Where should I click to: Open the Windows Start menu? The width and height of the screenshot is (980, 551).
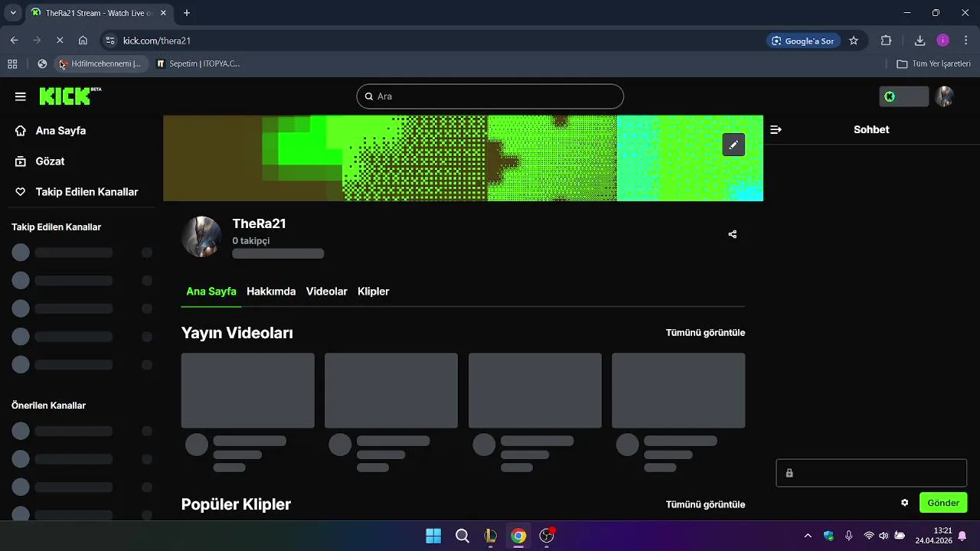[433, 536]
